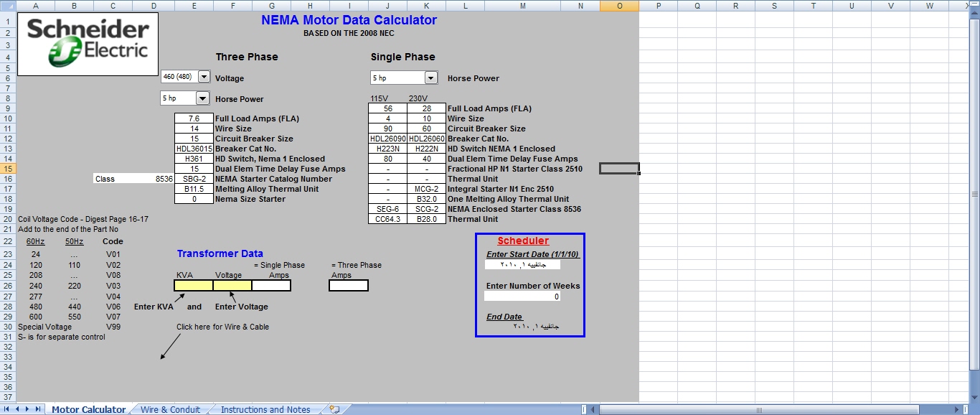980x415 pixels.
Task: Click Melting Alloy Thermal Unit cell B11.5
Action: [194, 189]
